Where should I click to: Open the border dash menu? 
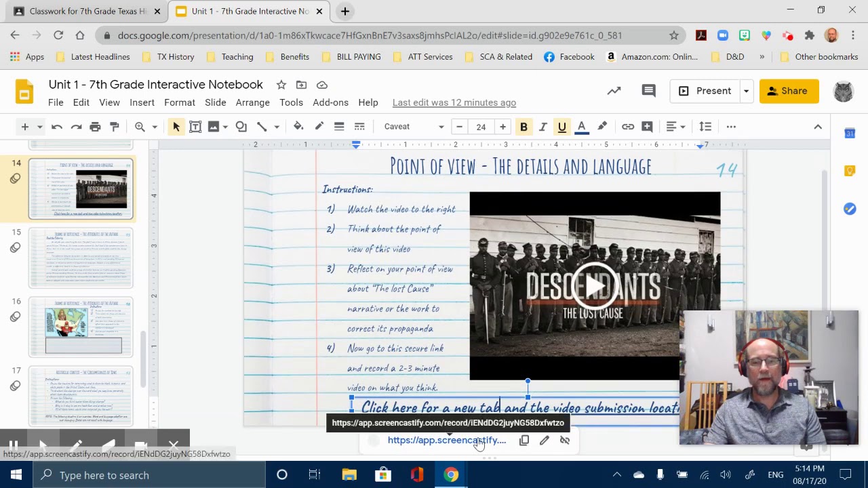click(359, 127)
